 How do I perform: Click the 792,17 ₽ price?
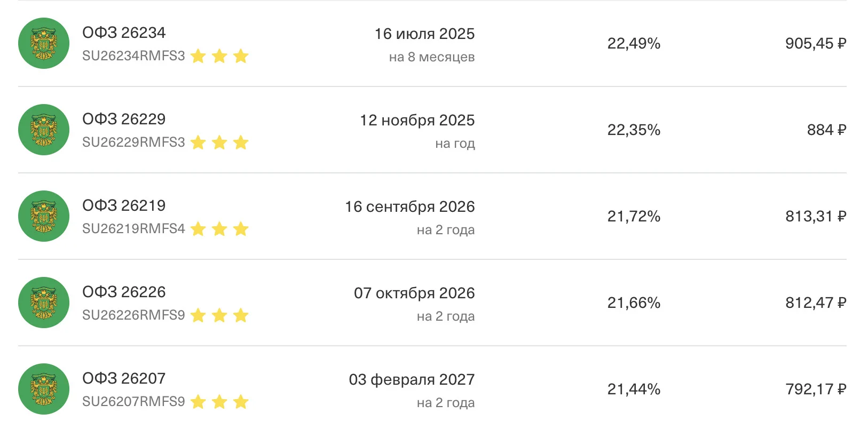point(816,390)
